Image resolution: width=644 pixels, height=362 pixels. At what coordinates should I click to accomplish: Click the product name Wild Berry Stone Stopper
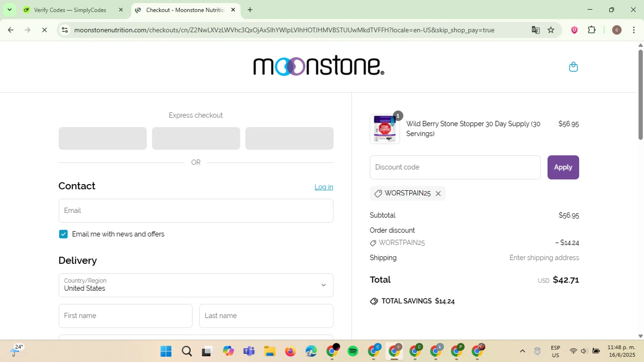(x=473, y=129)
